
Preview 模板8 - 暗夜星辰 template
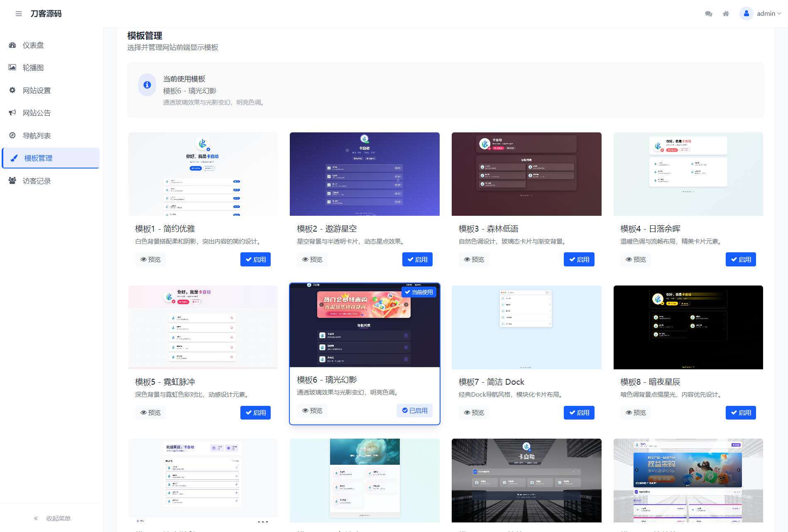(x=635, y=412)
